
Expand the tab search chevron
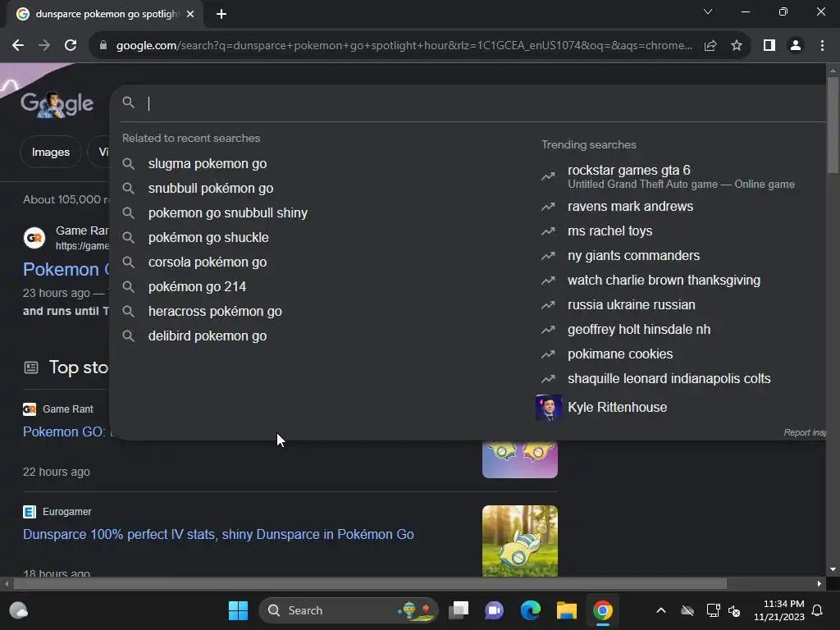point(708,11)
